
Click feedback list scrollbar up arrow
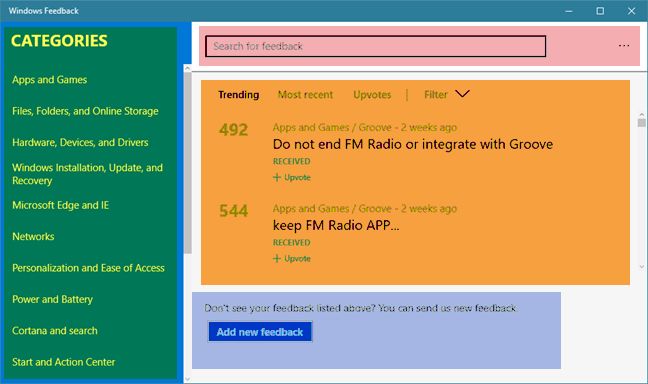click(x=641, y=114)
